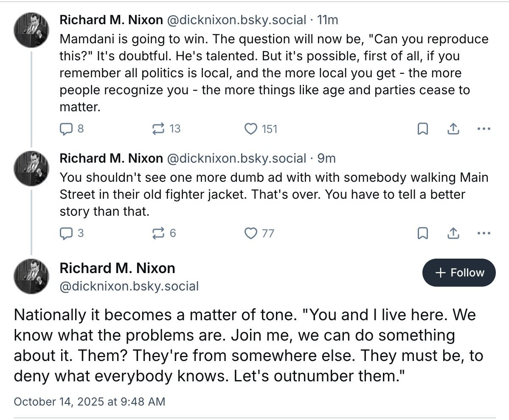Share the Mamdani post
Viewport: 509px width, 420px height.
pos(453,129)
